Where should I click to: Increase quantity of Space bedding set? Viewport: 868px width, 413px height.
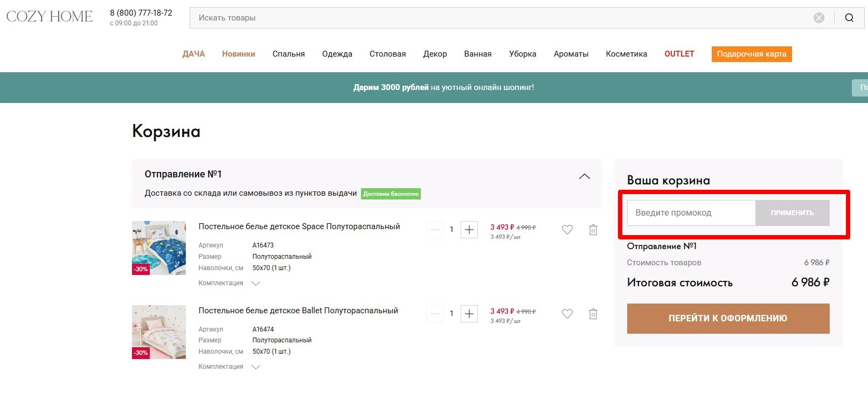click(469, 230)
